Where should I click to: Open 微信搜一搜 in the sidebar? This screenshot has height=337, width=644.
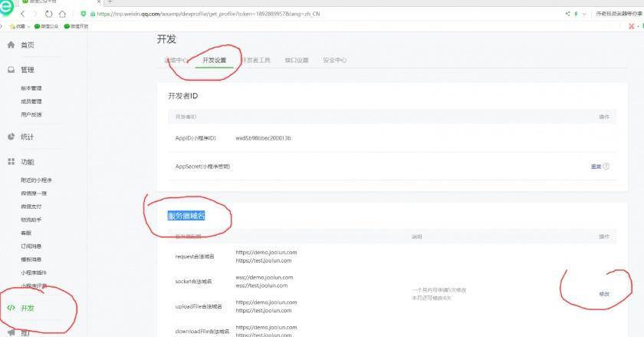click(34, 193)
